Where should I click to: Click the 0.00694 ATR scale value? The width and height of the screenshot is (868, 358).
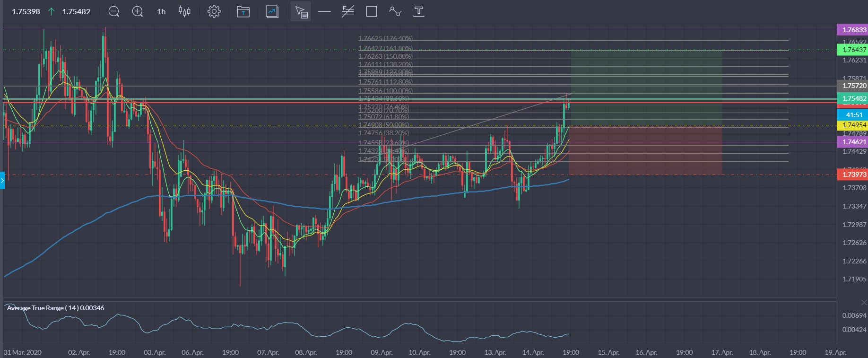pos(854,315)
